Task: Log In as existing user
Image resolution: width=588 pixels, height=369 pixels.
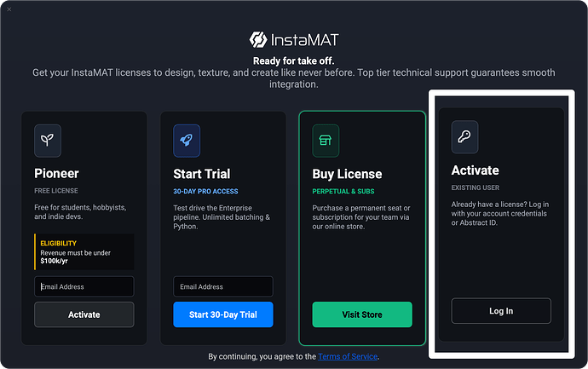Action: tap(501, 311)
